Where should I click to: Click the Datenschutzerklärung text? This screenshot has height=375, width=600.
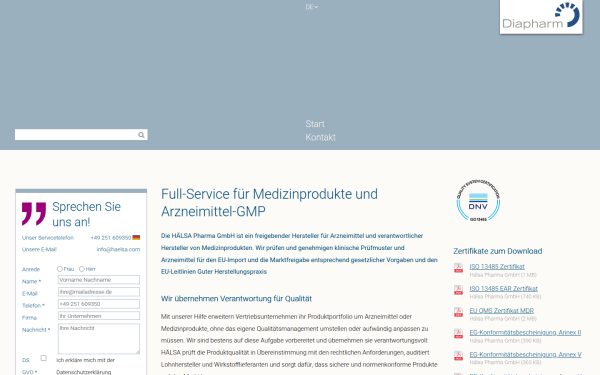[x=83, y=372]
